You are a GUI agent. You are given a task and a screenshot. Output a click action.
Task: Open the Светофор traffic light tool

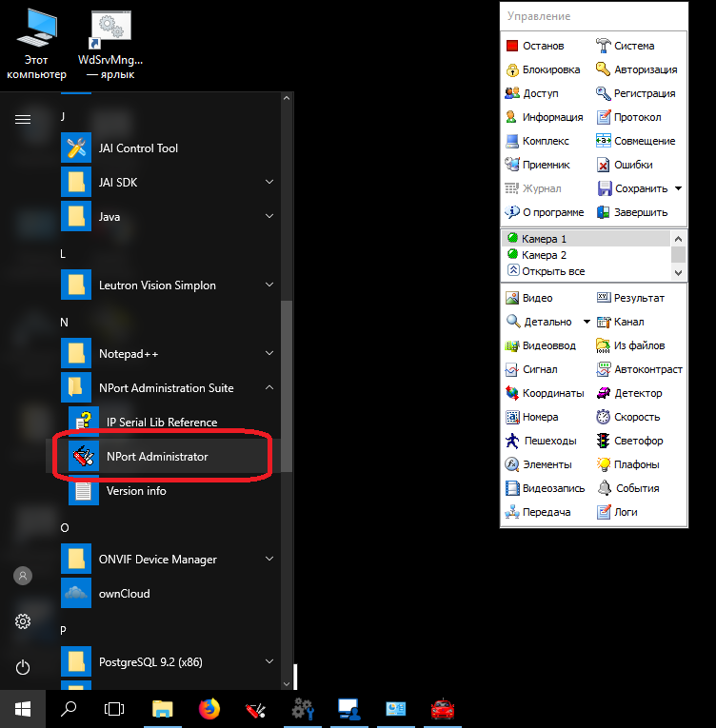coord(604,441)
